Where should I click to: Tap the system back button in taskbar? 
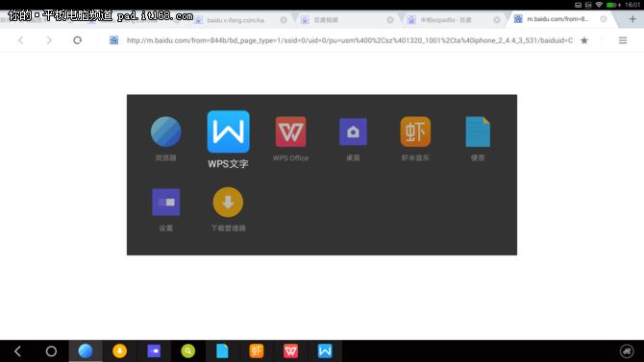[x=17, y=351]
